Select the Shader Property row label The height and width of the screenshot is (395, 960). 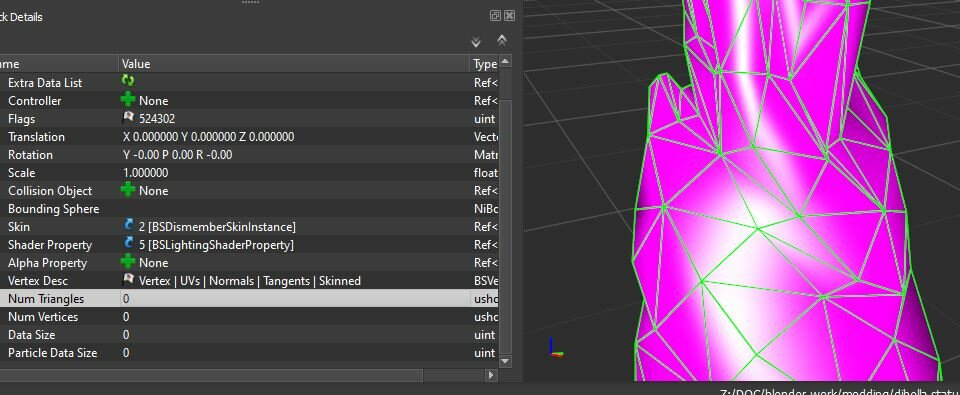point(50,244)
